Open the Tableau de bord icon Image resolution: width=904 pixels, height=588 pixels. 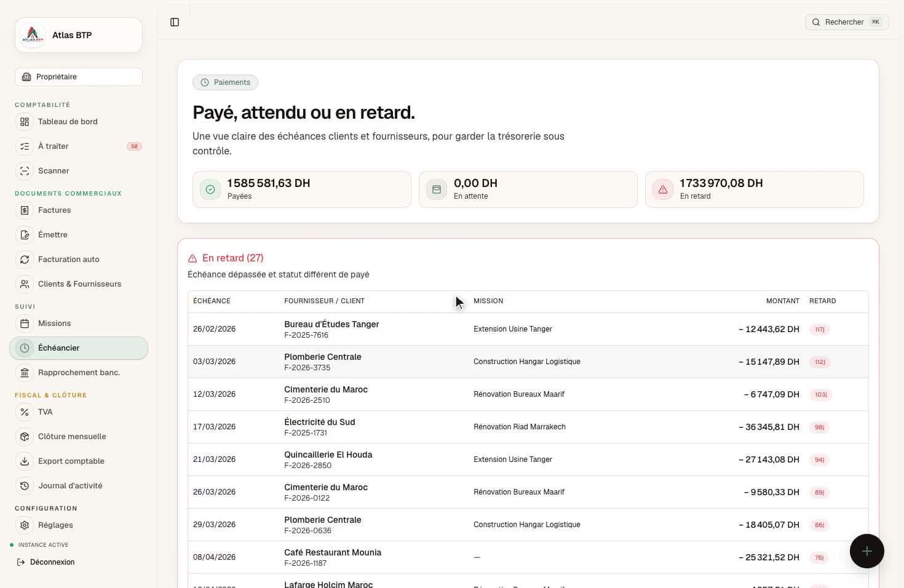point(25,122)
